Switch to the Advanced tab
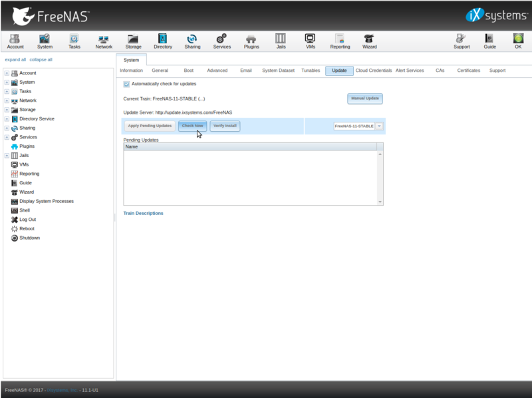Screen dimensions: 532x398 [x=217, y=71]
